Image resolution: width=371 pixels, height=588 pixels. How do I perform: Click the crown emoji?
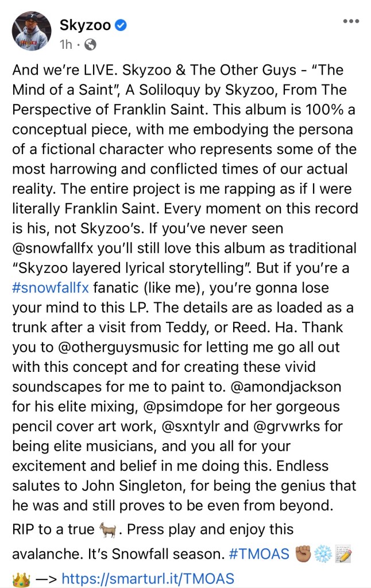pyautogui.click(x=21, y=578)
